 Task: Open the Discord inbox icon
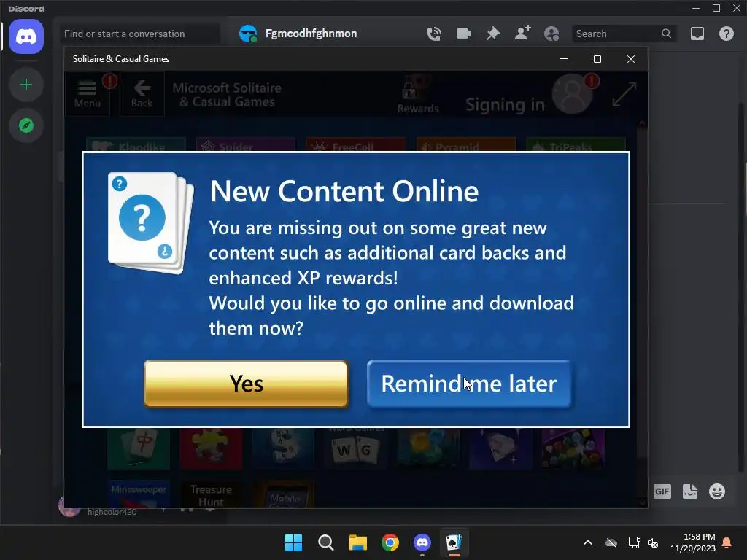[x=697, y=34]
